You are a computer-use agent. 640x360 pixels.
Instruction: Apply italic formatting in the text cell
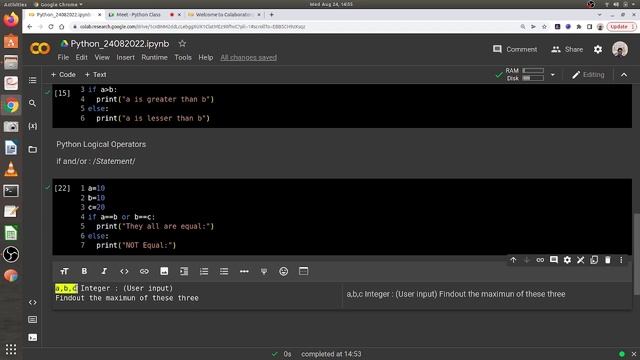[104, 271]
